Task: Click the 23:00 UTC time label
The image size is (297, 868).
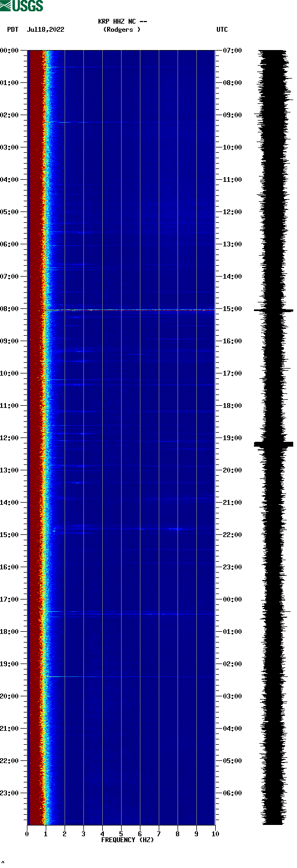Action: (x=232, y=567)
